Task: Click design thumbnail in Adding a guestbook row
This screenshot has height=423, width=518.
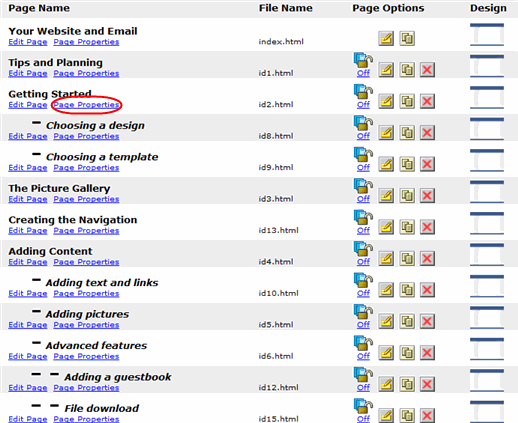Action: [x=487, y=380]
